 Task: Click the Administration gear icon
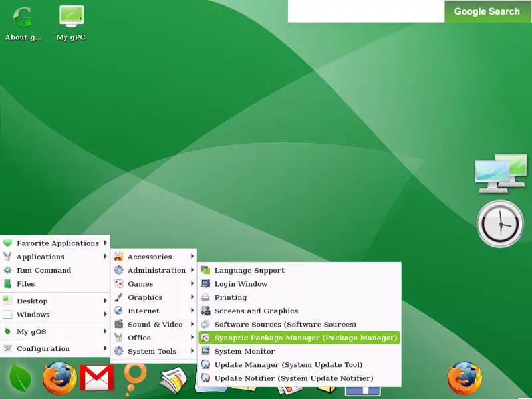(x=118, y=270)
